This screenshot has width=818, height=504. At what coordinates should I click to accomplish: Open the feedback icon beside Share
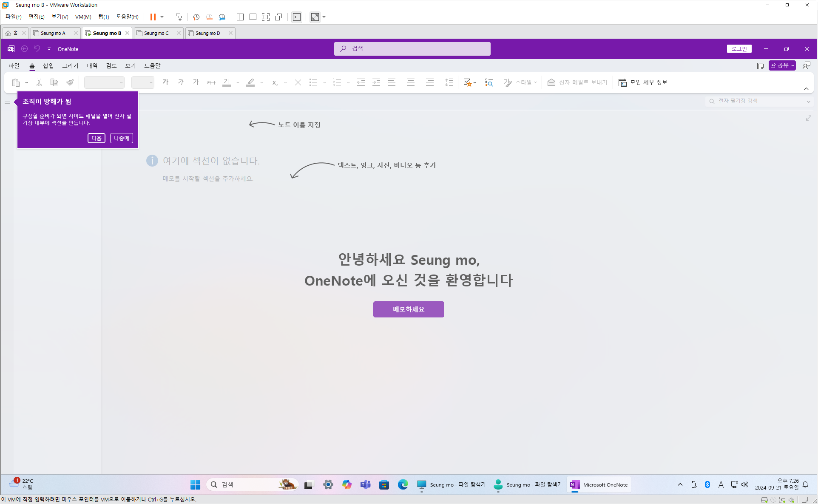806,65
